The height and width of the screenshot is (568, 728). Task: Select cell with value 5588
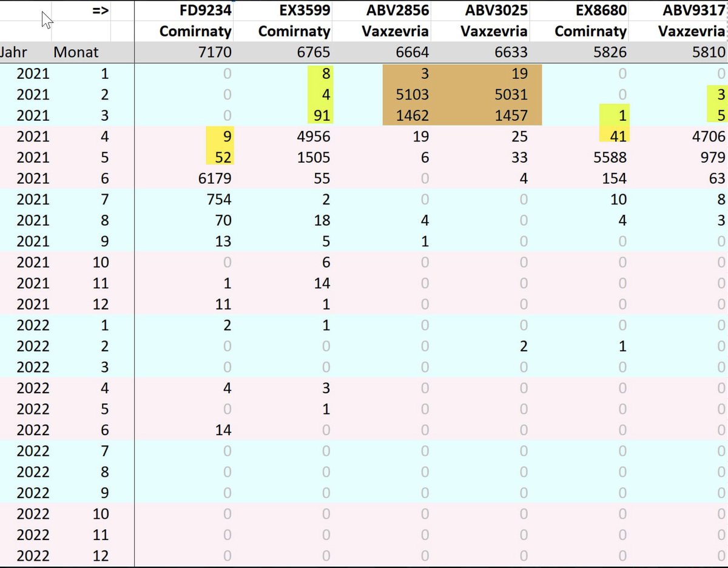(x=610, y=158)
